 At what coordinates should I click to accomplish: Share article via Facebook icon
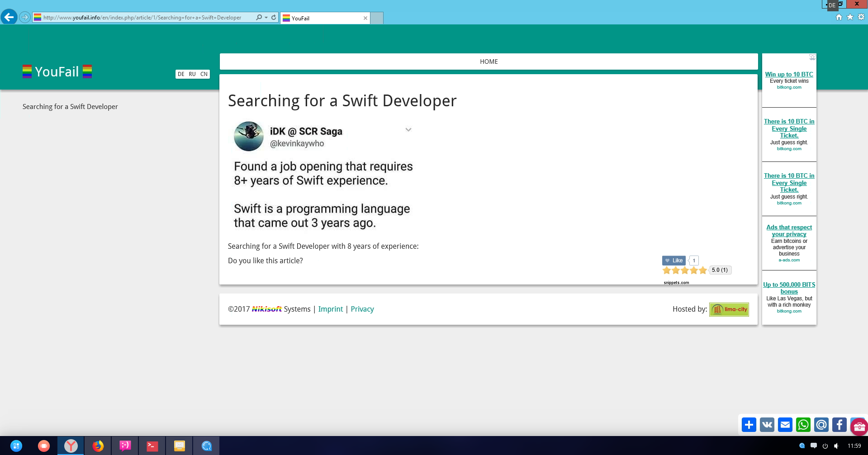[840, 425]
